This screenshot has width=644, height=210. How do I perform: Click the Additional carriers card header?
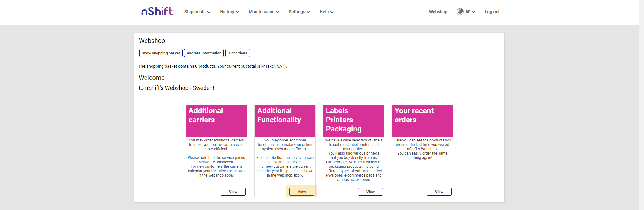[216, 121]
